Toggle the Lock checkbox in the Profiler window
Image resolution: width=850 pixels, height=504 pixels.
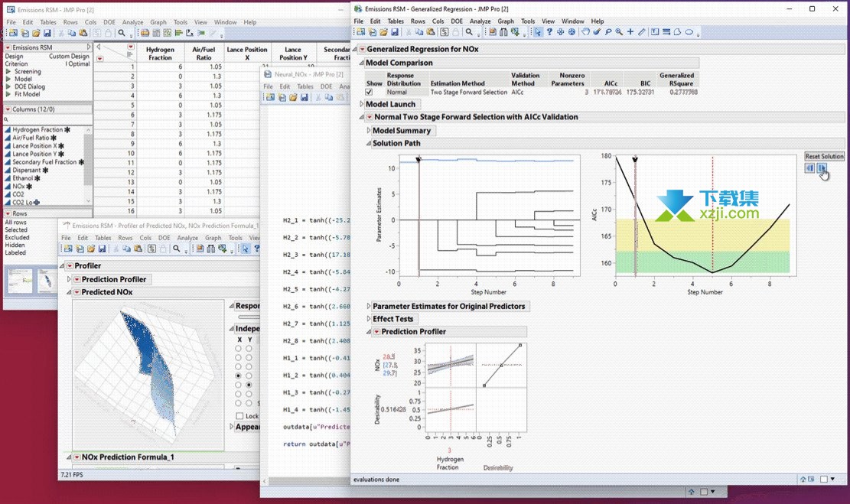(239, 416)
